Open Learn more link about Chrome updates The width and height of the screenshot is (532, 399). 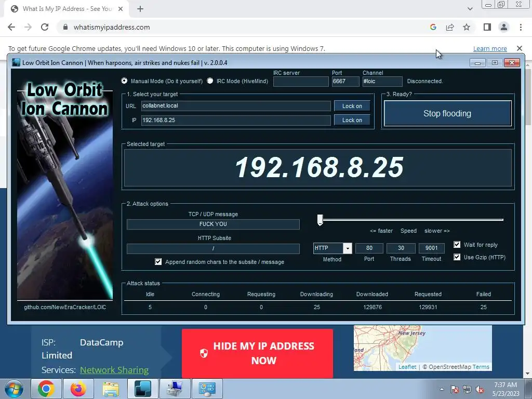click(490, 48)
